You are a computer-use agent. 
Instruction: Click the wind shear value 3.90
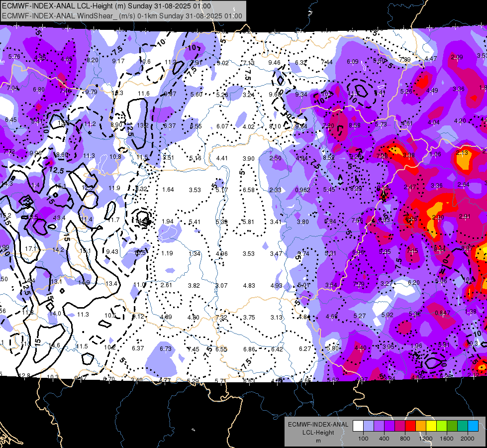coord(248,159)
